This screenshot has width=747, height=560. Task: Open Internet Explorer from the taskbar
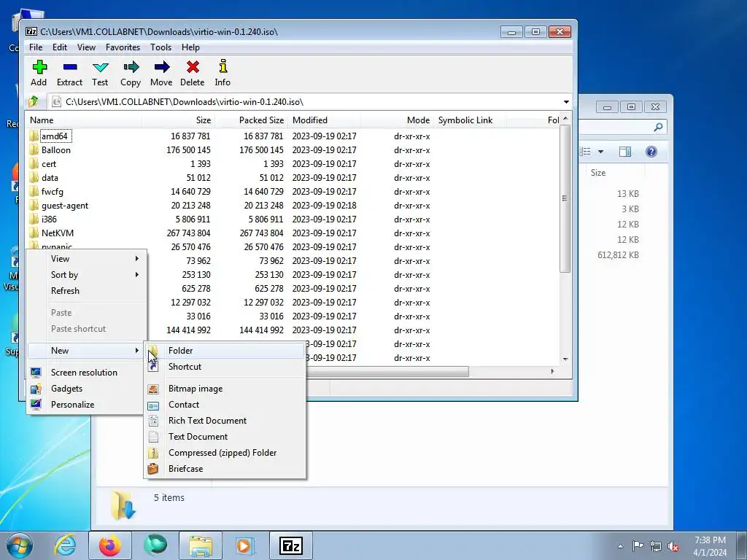65,545
